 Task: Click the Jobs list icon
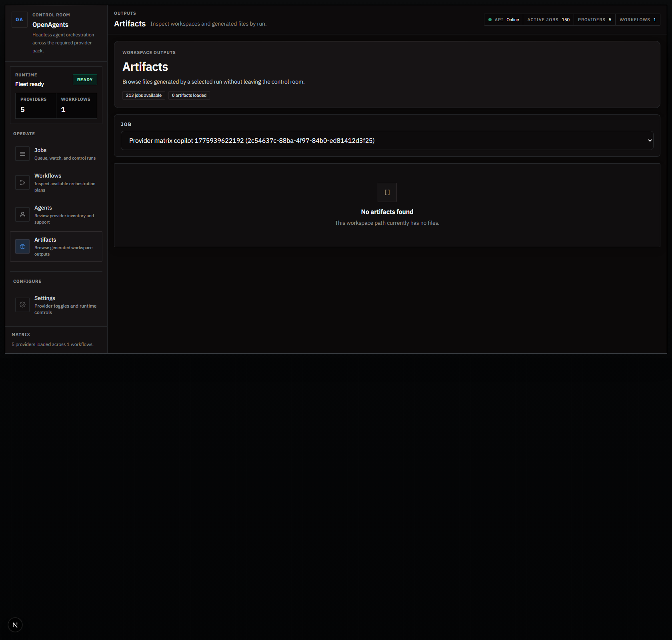coord(22,154)
